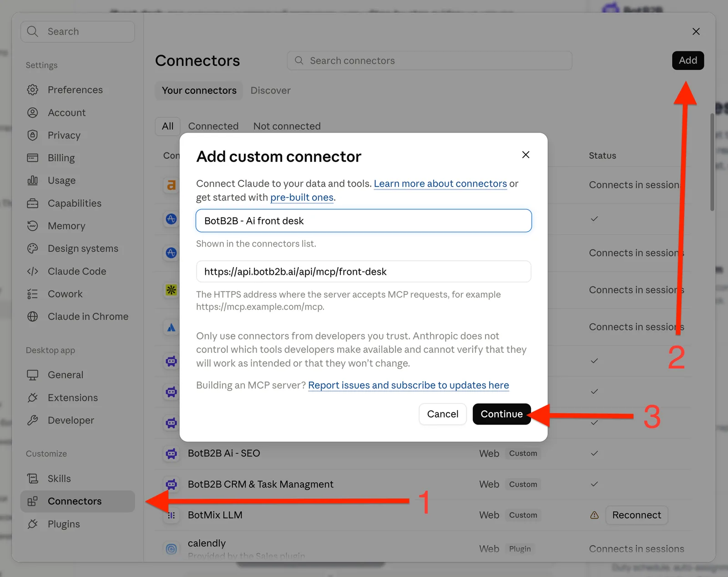Click the vertical scrollbar on the right
Screen dimensions: 728x577
pos(712,162)
